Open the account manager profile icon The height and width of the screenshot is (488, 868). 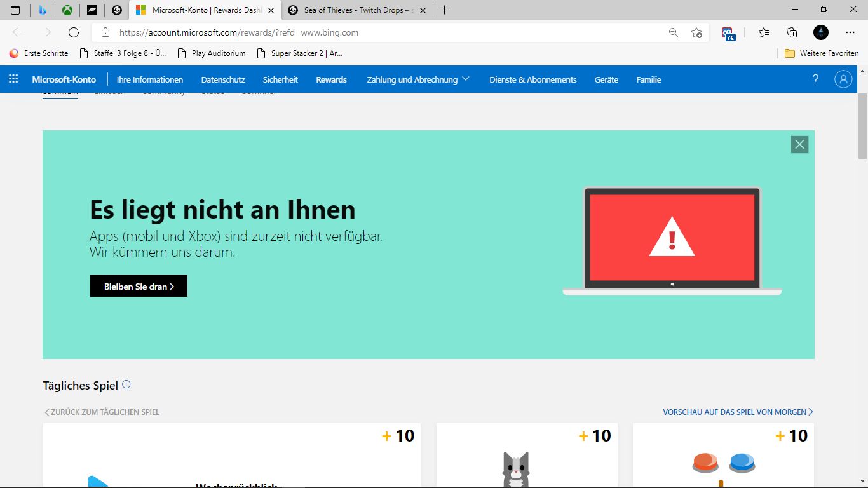[x=843, y=79]
